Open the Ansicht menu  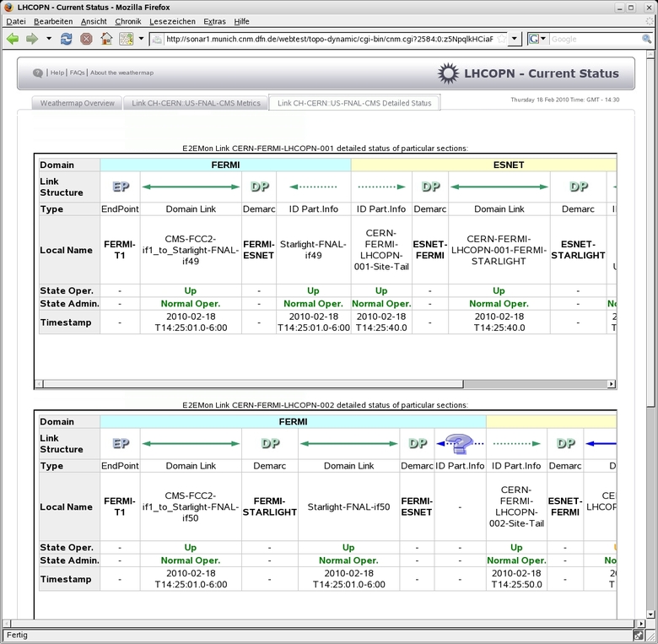click(x=94, y=21)
